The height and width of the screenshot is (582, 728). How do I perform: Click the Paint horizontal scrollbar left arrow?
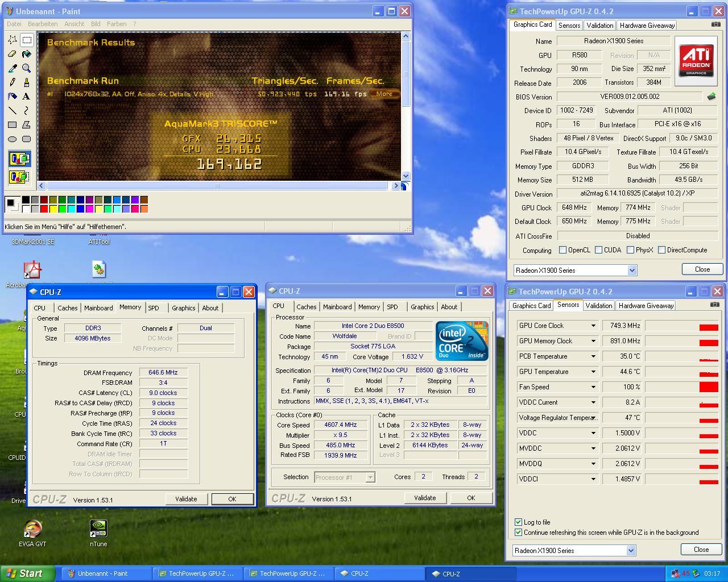click(42, 186)
